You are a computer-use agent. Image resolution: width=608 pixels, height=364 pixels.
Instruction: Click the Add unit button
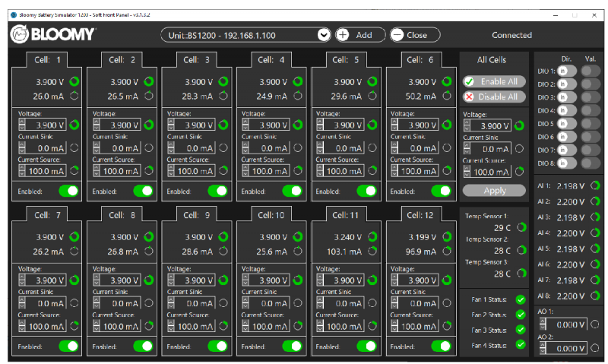click(360, 35)
